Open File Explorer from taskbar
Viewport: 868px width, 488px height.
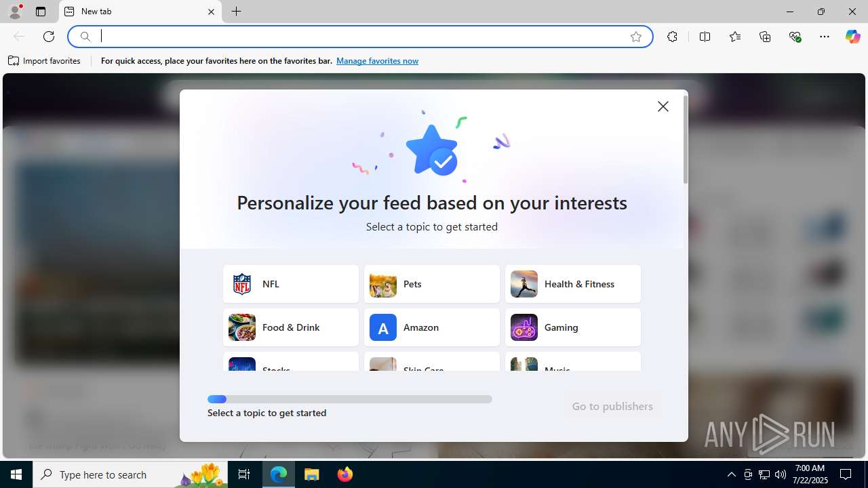(312, 474)
